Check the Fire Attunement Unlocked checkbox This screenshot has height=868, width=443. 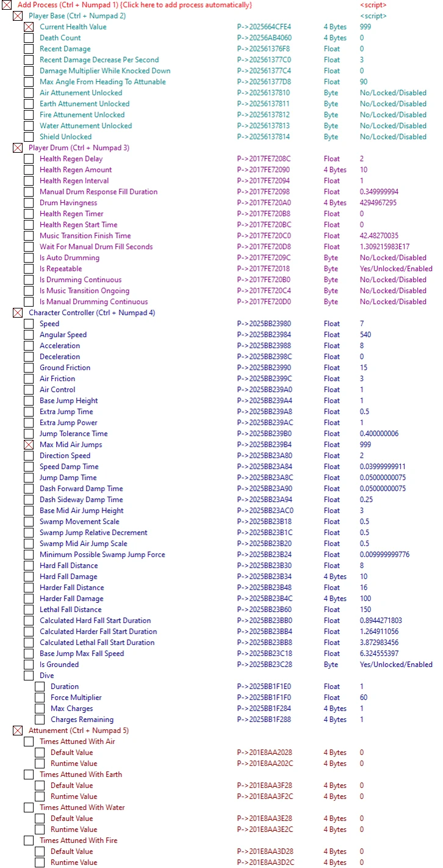29,115
